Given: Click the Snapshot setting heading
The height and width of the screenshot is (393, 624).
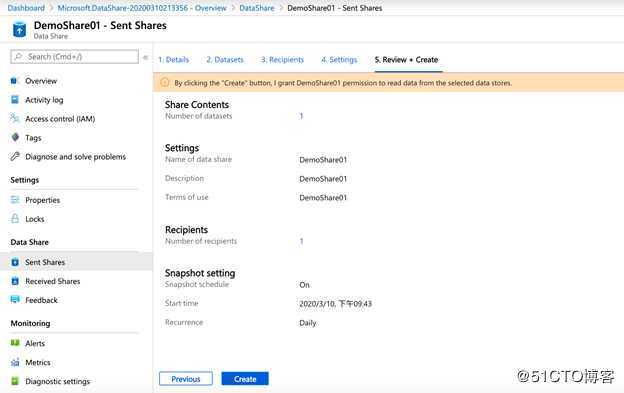Looking at the screenshot, I should (x=200, y=273).
